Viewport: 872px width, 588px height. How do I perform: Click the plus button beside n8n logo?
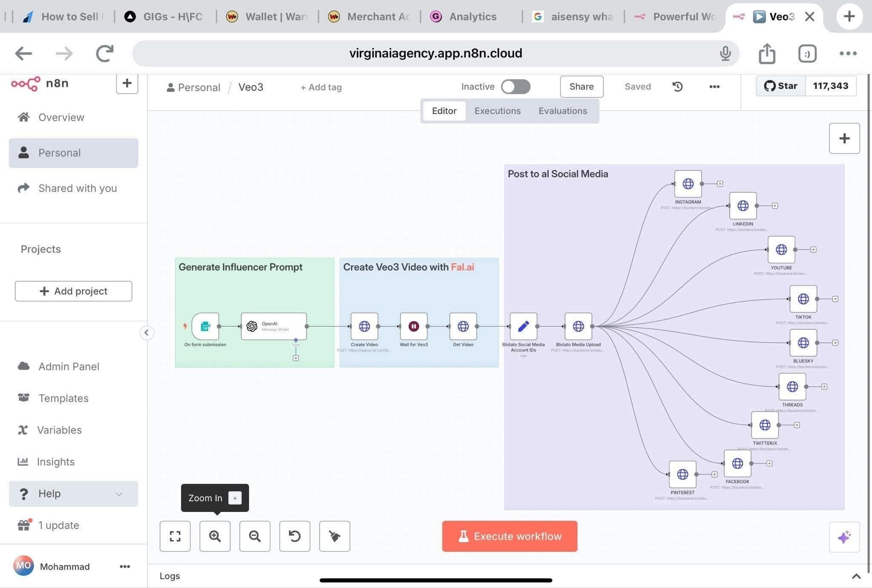pyautogui.click(x=127, y=83)
